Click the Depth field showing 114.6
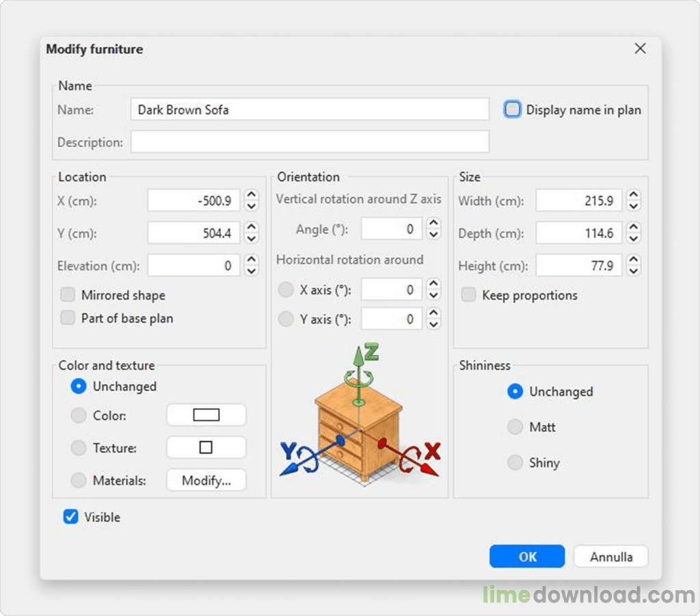 [x=578, y=233]
